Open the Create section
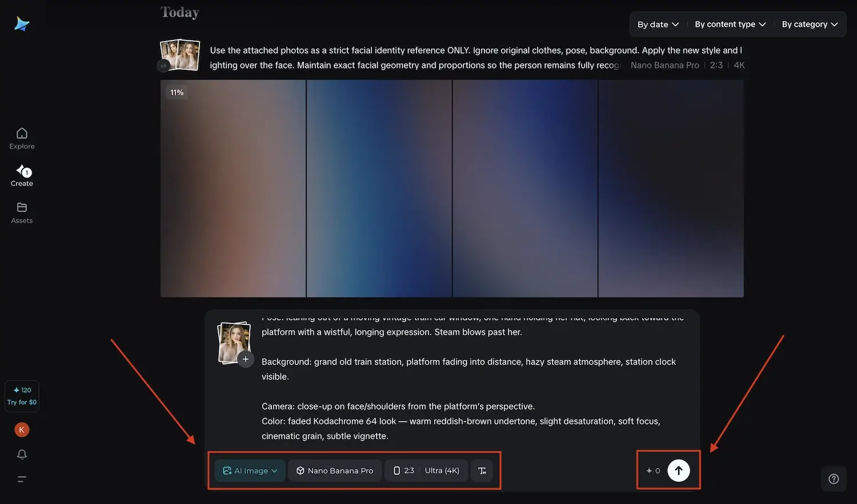 pos(22,176)
